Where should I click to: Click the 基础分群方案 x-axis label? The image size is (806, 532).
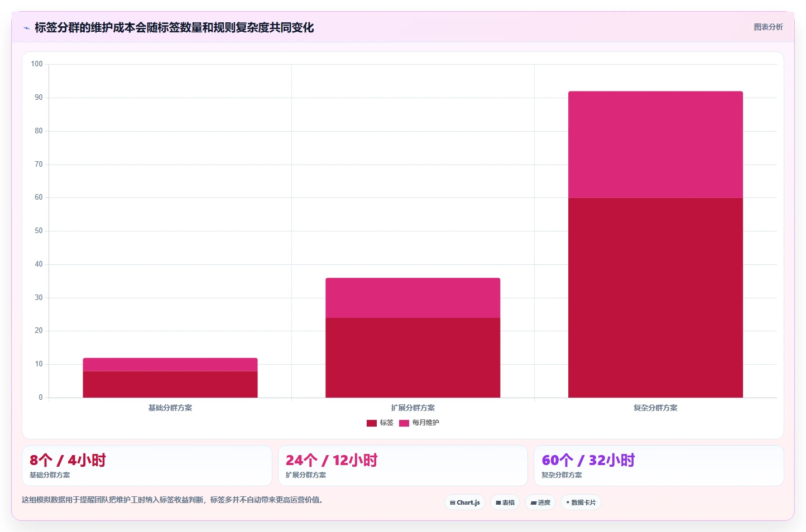point(170,408)
